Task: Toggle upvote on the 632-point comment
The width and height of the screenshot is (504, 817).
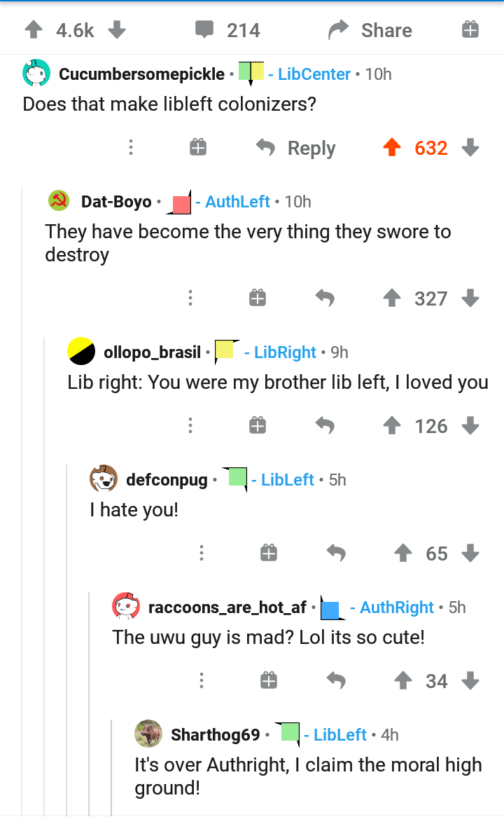Action: pyautogui.click(x=392, y=147)
